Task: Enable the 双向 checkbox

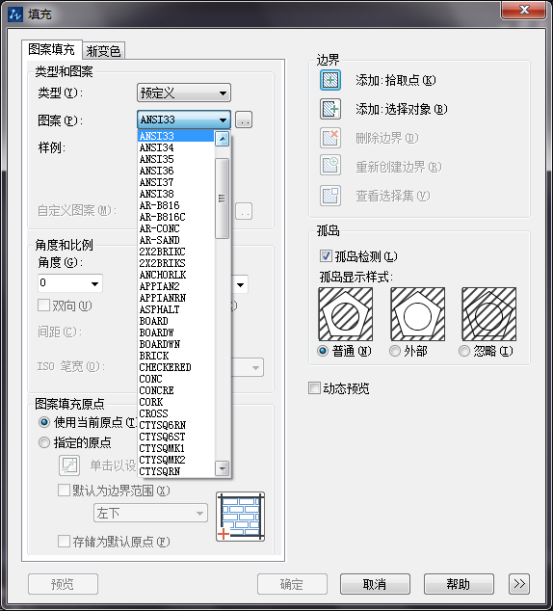Action: click(x=44, y=305)
